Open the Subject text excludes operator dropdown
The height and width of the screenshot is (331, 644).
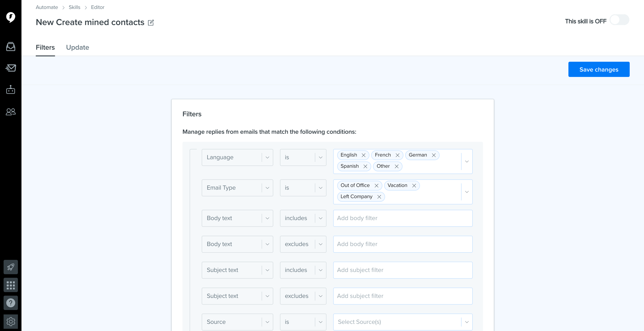click(x=303, y=296)
